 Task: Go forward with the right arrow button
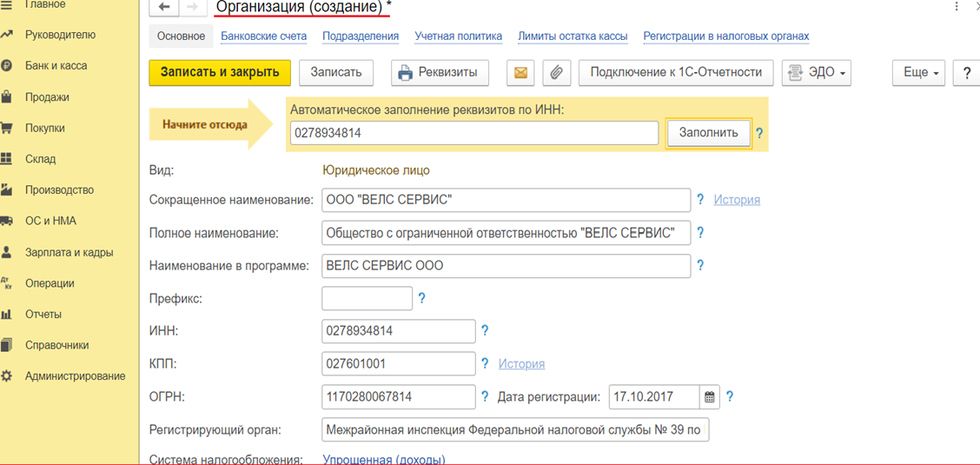(x=193, y=7)
